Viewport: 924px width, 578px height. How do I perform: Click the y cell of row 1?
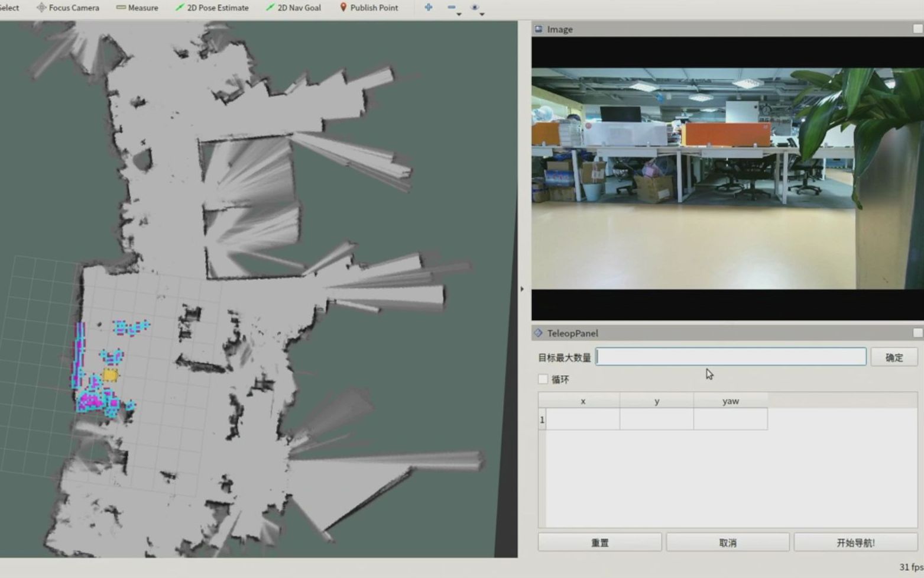[x=657, y=419]
